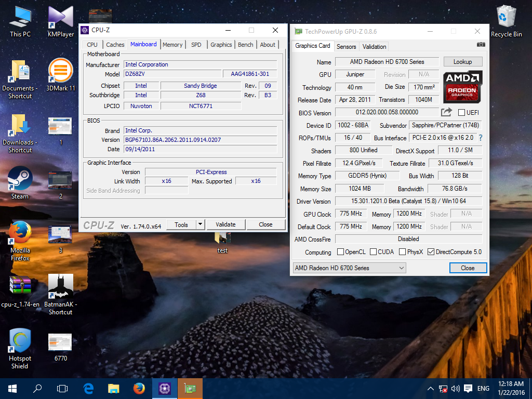Open network status tray icon
Image resolution: width=532 pixels, height=399 pixels.
point(443,389)
